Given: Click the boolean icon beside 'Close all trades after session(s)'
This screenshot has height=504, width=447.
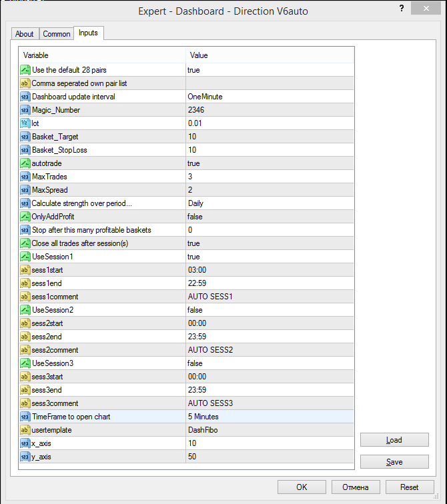Looking at the screenshot, I should 25,243.
